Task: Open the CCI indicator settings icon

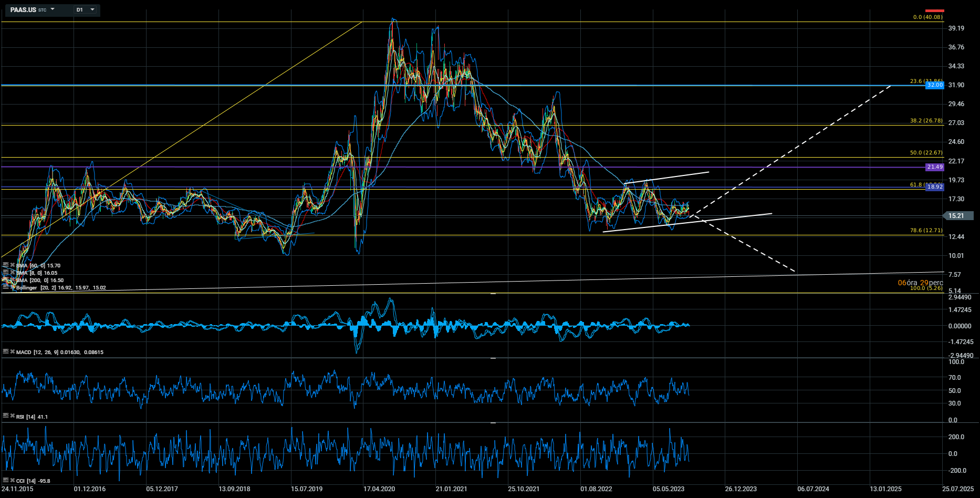Action: pos(6,480)
